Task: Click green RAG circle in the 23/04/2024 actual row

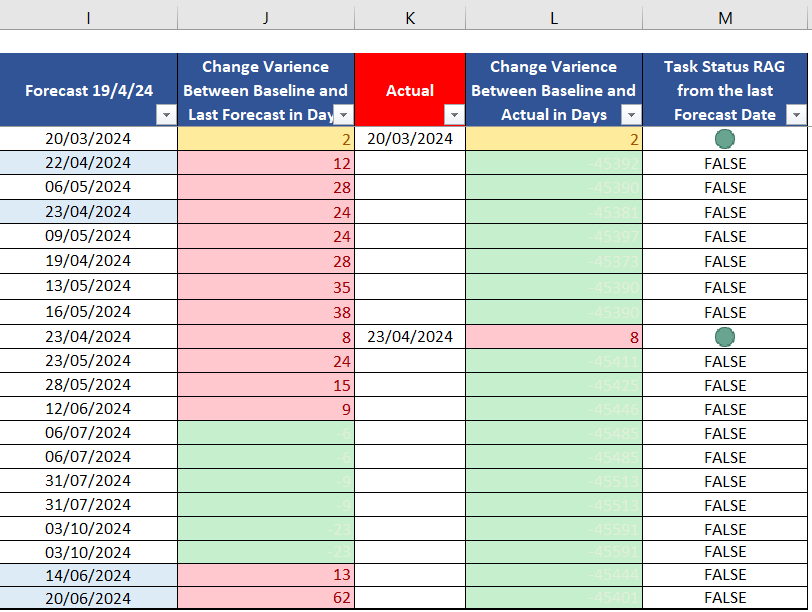Action: click(724, 337)
